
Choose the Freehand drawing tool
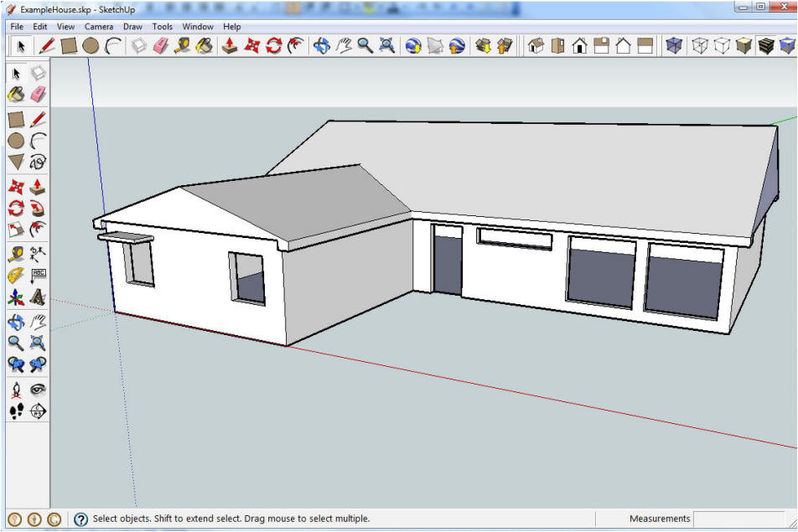pyautogui.click(x=38, y=162)
